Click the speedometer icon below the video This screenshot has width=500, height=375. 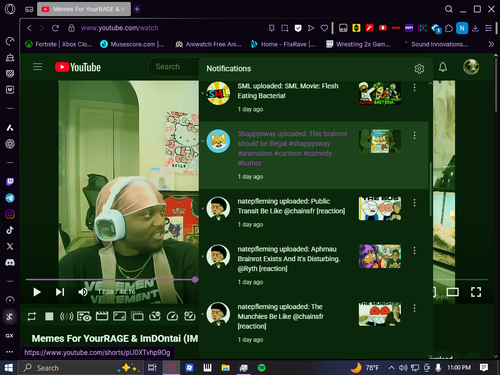(172, 316)
